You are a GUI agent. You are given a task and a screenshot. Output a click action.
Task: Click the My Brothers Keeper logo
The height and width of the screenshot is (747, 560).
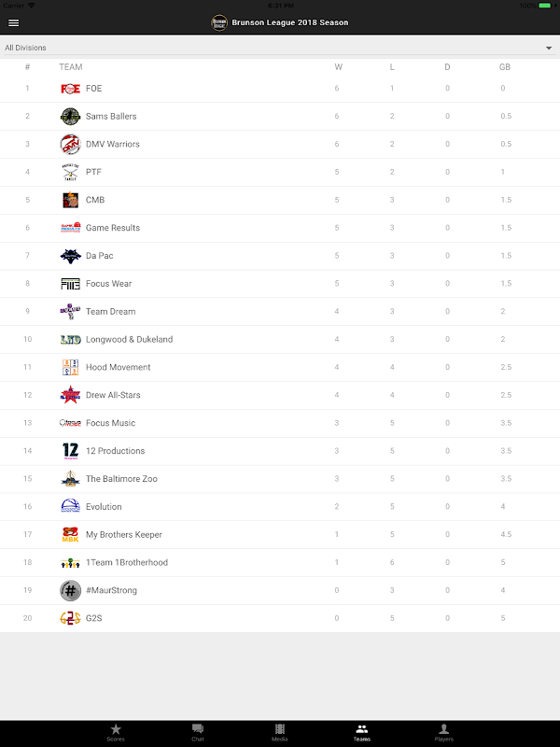click(x=70, y=535)
